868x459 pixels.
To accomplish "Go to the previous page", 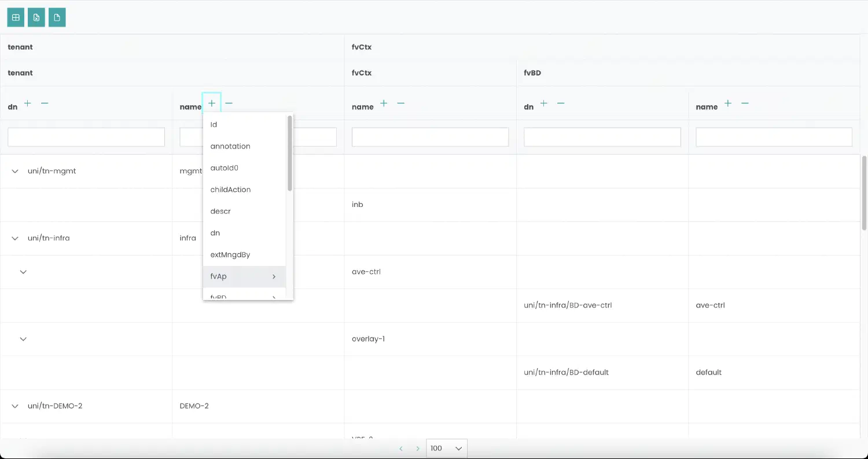I will click(401, 448).
